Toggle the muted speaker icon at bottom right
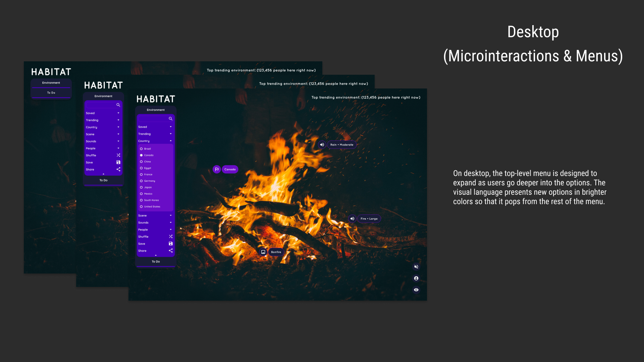The width and height of the screenshot is (644, 362). [x=416, y=267]
